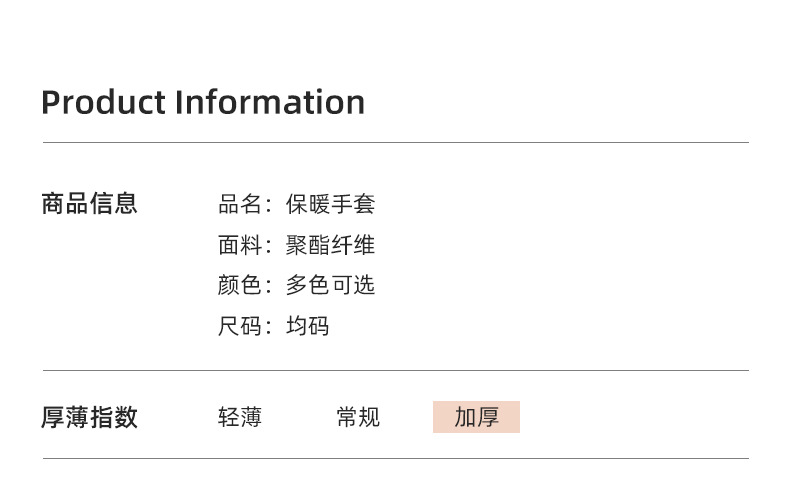Viewport: 790px width, 501px height.
Task: Select the 常规 thickness option
Action: [x=358, y=417]
